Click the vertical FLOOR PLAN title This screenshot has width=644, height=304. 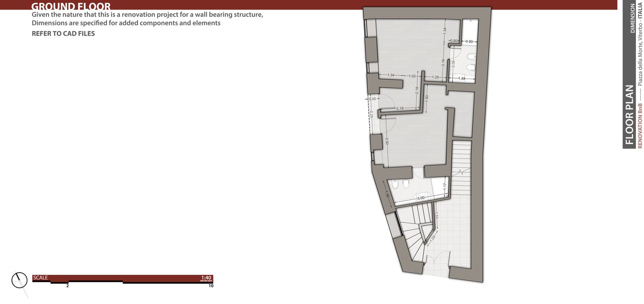[629, 115]
